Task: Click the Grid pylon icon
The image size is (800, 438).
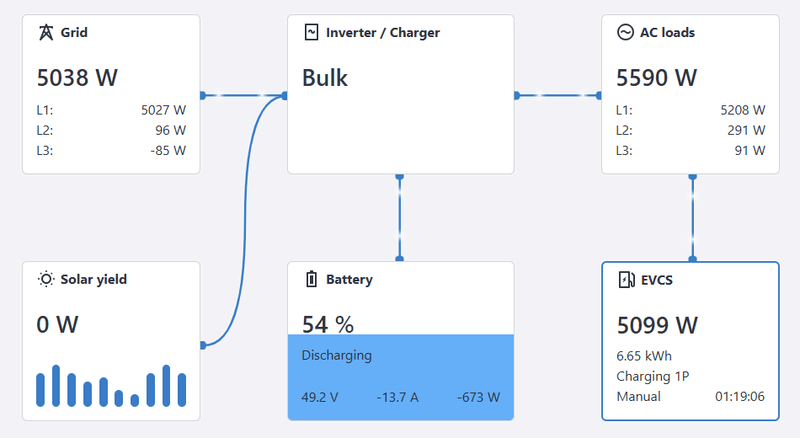Action: pyautogui.click(x=45, y=32)
